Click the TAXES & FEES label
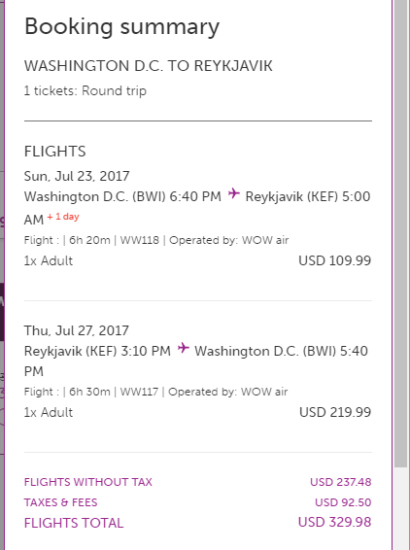Image resolution: width=410 pixels, height=550 pixels. pyautogui.click(x=61, y=502)
